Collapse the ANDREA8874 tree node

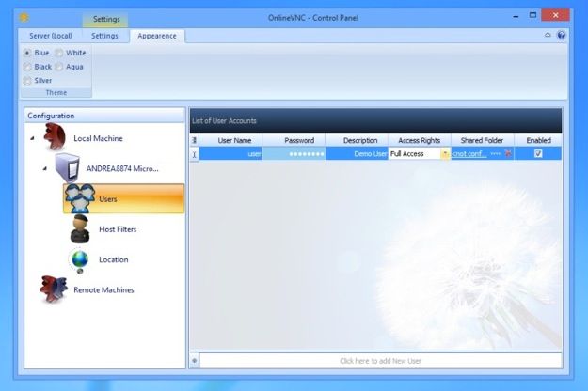(x=45, y=168)
